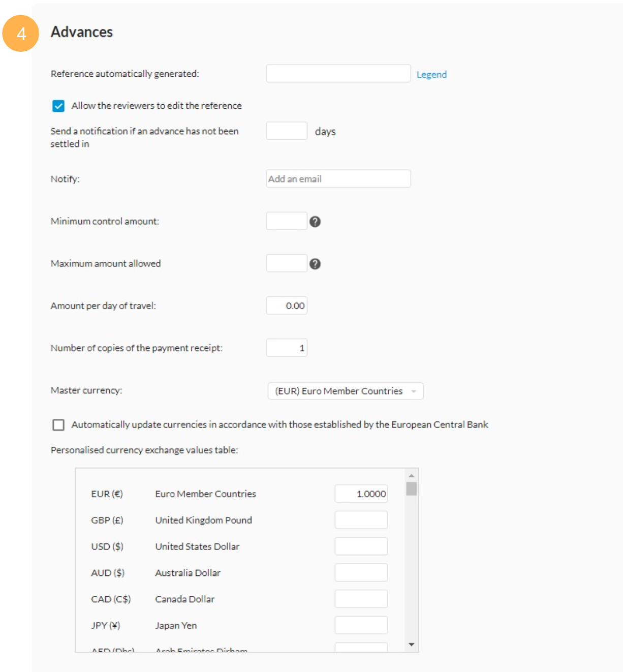Click help icon beside Maximum amount allowed

point(315,264)
